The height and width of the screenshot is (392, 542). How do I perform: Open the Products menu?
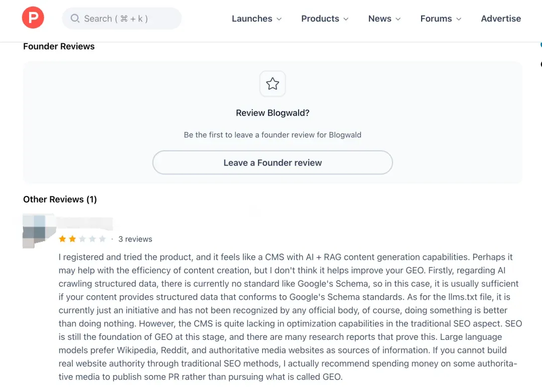320,19
